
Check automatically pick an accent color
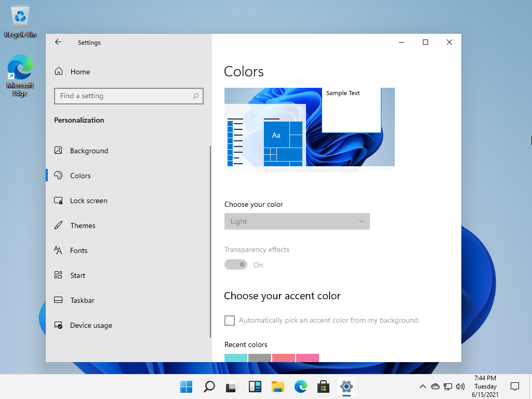[230, 321]
